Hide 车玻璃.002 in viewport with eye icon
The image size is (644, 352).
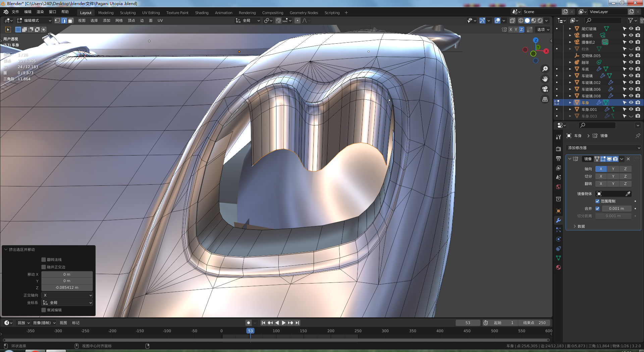click(631, 82)
